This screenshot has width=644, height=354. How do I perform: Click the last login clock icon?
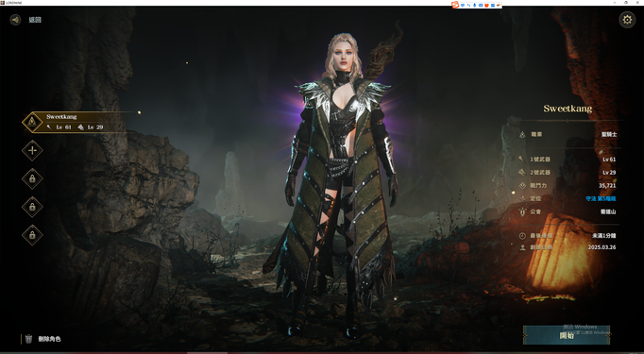(x=522, y=236)
